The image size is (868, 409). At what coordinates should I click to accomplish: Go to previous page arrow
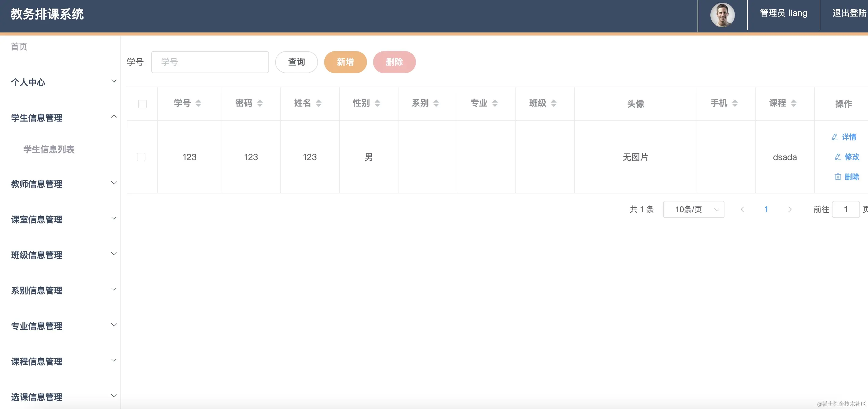[x=742, y=210]
